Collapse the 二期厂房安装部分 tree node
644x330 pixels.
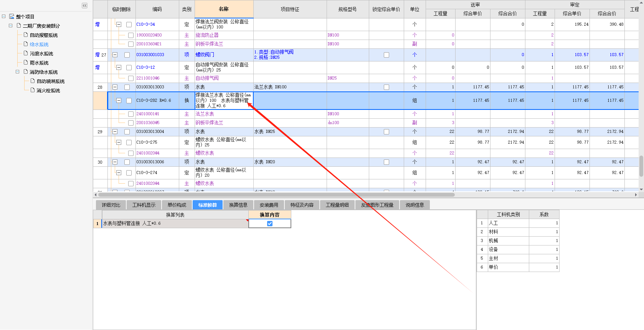tap(10, 26)
